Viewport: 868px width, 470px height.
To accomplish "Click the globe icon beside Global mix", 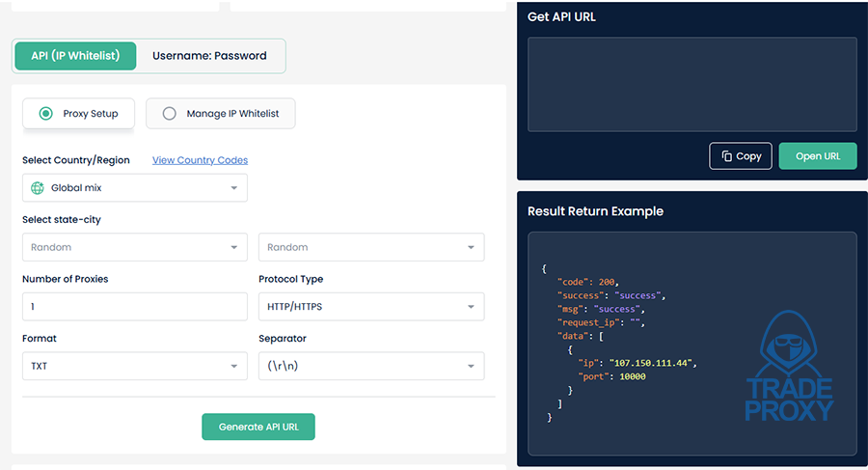I will point(38,188).
